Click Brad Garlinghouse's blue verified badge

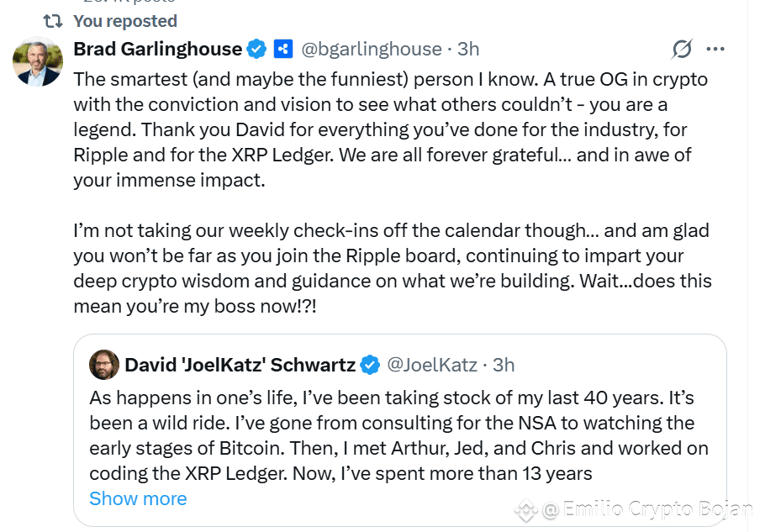(x=257, y=50)
